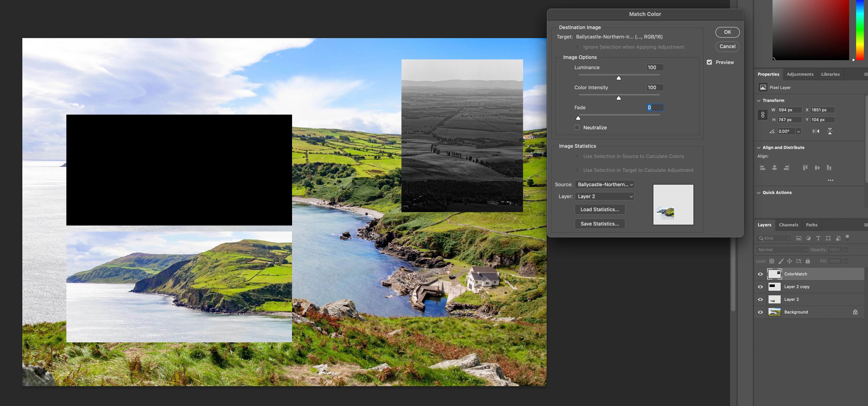Uncheck the Preview checkbox

pyautogui.click(x=709, y=62)
